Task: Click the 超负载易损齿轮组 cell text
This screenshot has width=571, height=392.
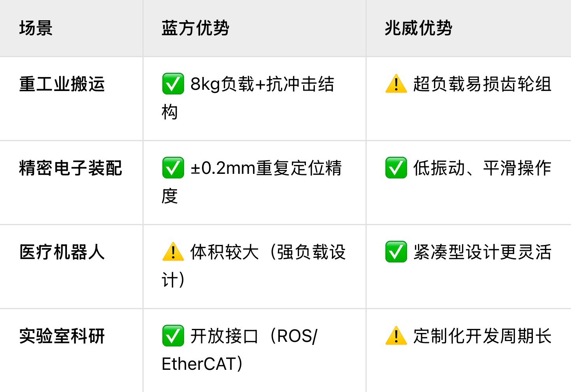Action: pyautogui.click(x=482, y=84)
